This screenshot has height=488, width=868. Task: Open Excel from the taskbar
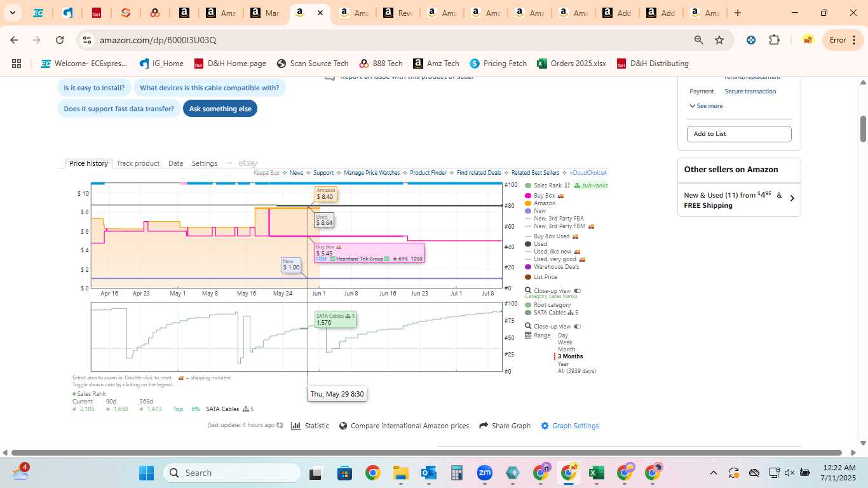pyautogui.click(x=596, y=473)
